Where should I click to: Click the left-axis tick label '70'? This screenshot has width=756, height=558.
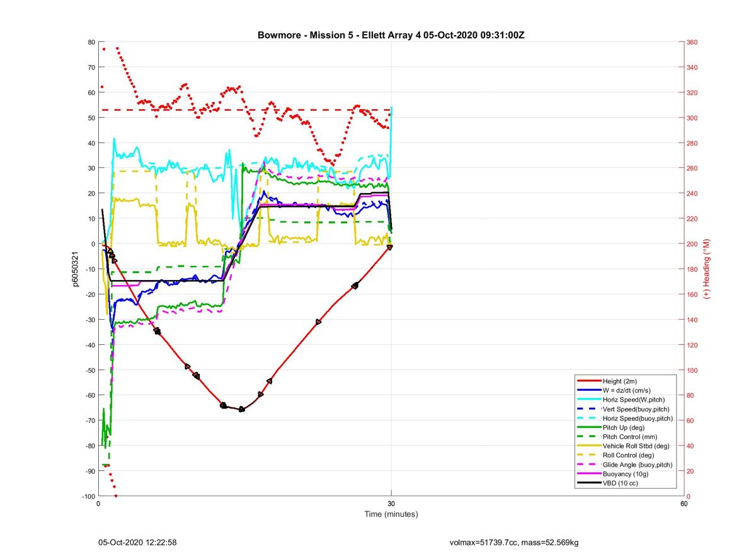[92, 67]
